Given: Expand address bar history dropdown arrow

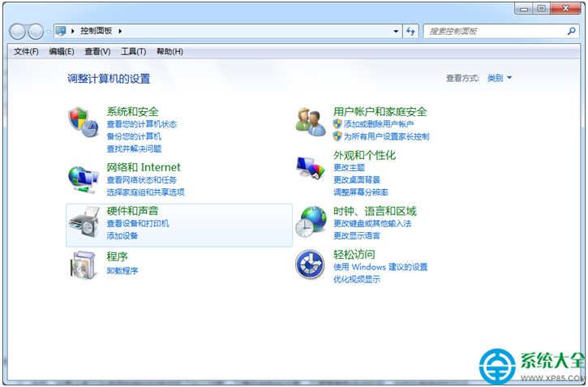Looking at the screenshot, I should pos(396,32).
